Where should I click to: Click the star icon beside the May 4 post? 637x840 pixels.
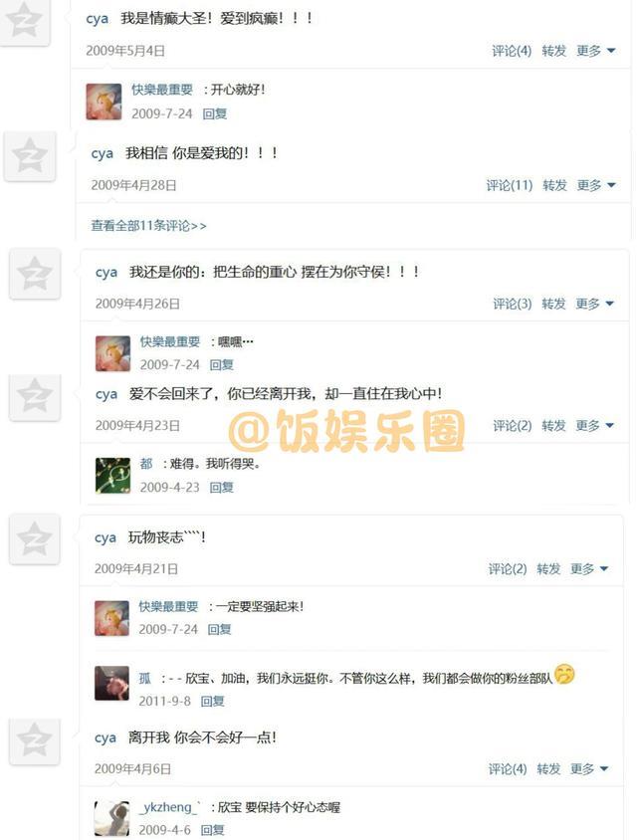click(25, 20)
